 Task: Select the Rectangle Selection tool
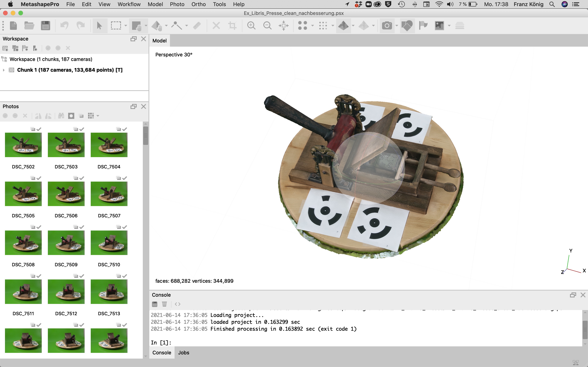[x=116, y=25]
